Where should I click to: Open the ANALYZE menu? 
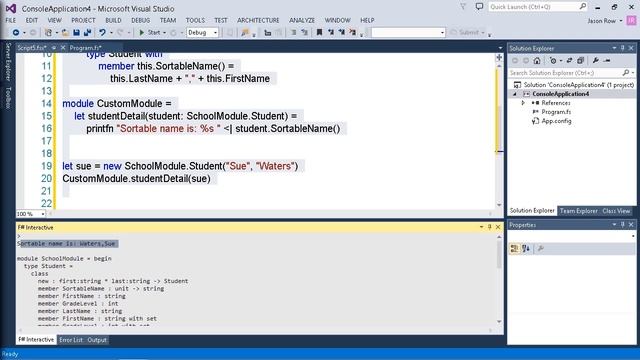point(302,20)
